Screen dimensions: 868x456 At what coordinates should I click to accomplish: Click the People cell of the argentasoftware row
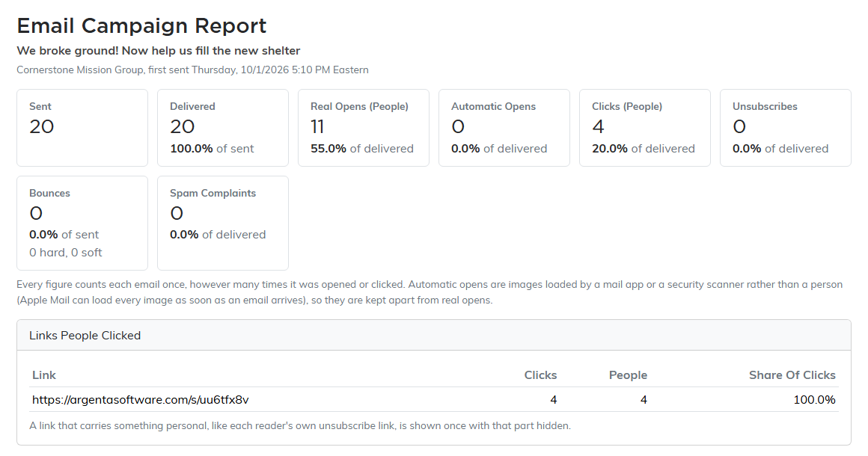click(x=644, y=400)
